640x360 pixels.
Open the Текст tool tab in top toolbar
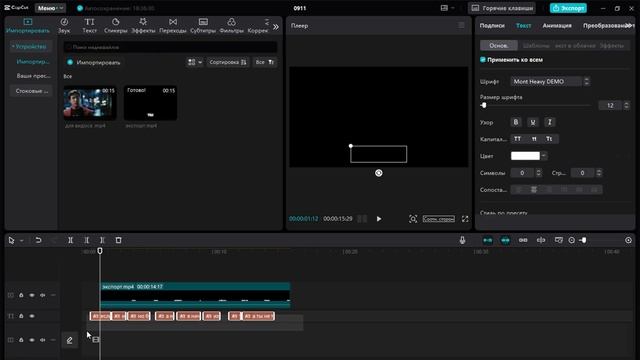coord(89,26)
